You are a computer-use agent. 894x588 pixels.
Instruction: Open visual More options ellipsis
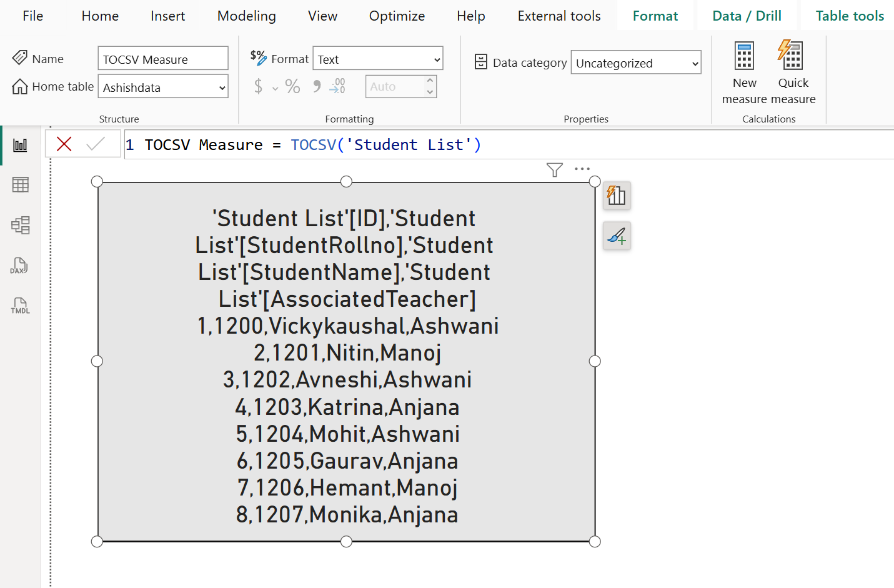coord(582,169)
